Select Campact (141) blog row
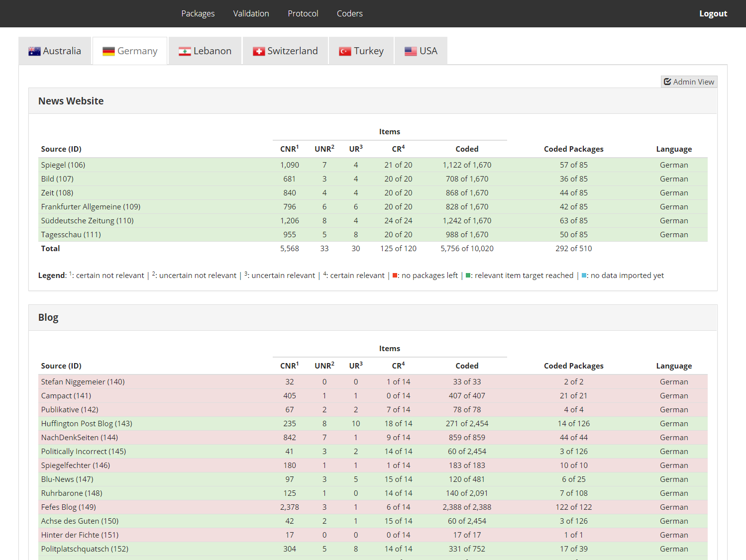746x560 pixels. [373, 395]
